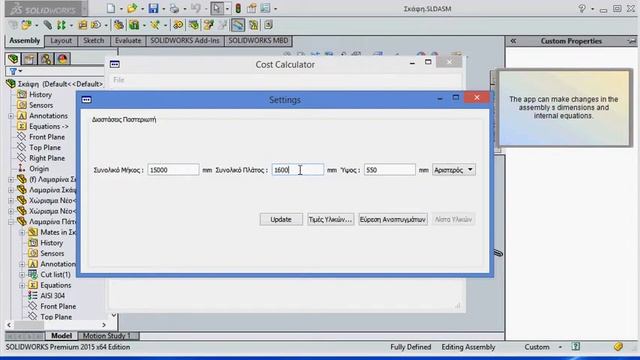Expand the Cut list(1) folder
Image resolution: width=640 pixels, height=360 pixels.
pyautogui.click(x=22, y=275)
